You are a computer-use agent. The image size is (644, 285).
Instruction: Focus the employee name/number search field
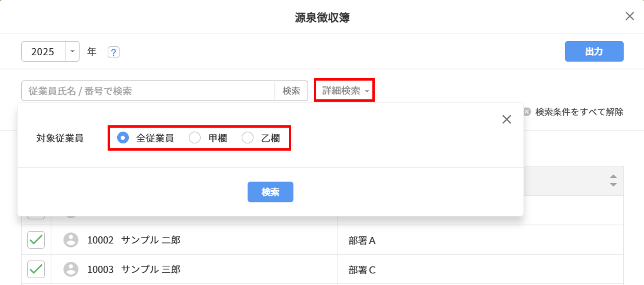click(x=148, y=91)
